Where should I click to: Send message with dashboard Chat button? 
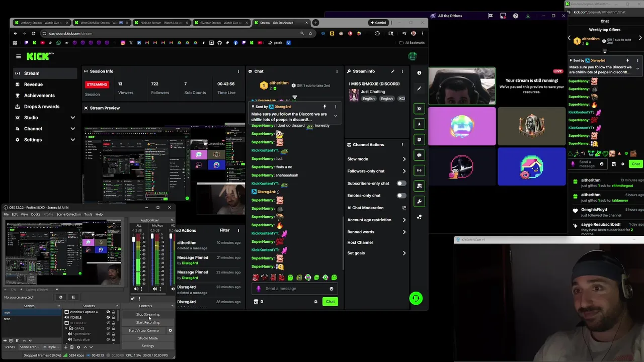[330, 302]
